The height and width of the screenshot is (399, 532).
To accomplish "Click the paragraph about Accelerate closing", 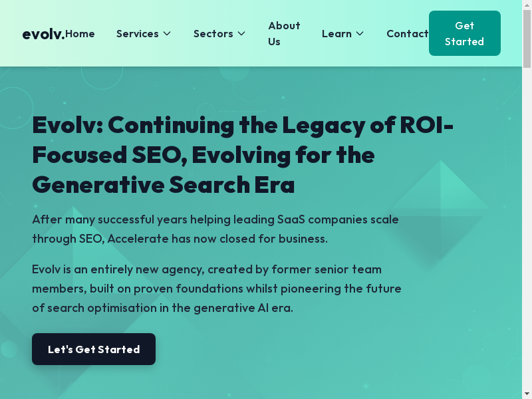I will [x=215, y=229].
